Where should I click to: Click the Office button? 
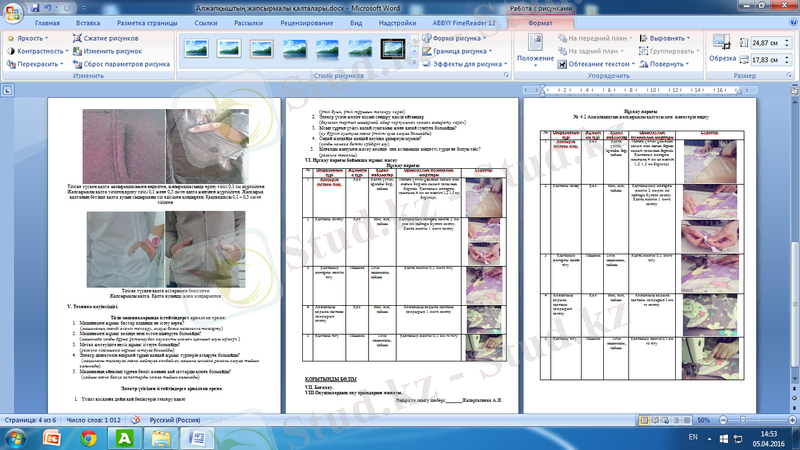[x=13, y=12]
